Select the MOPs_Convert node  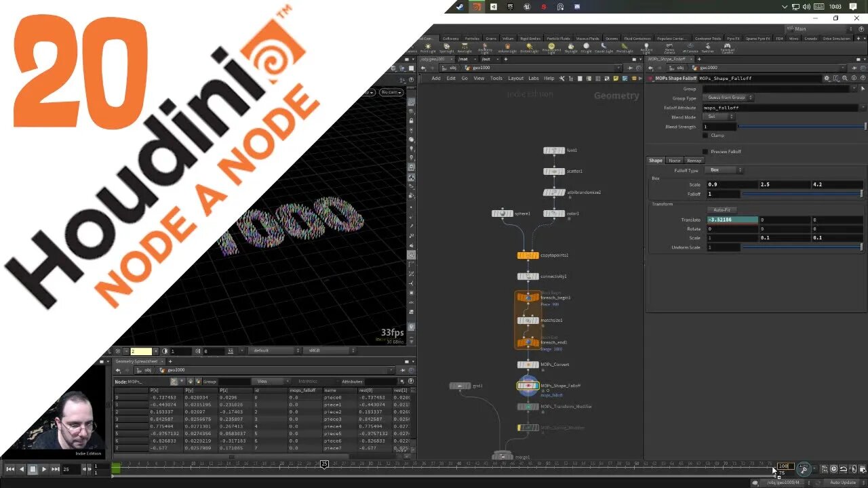pos(528,365)
